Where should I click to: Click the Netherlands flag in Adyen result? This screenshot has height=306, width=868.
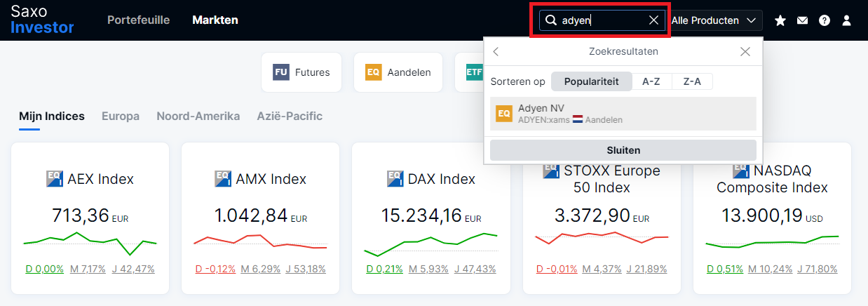[x=578, y=120]
